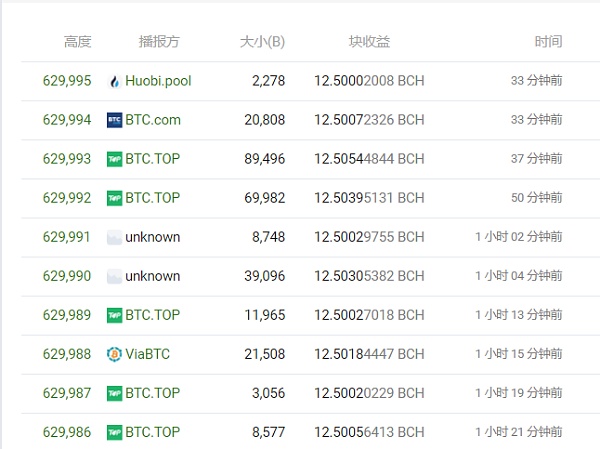Image resolution: width=600 pixels, height=449 pixels.
Task: Click unknown pool icon in block 629,990 row
Action: click(114, 276)
